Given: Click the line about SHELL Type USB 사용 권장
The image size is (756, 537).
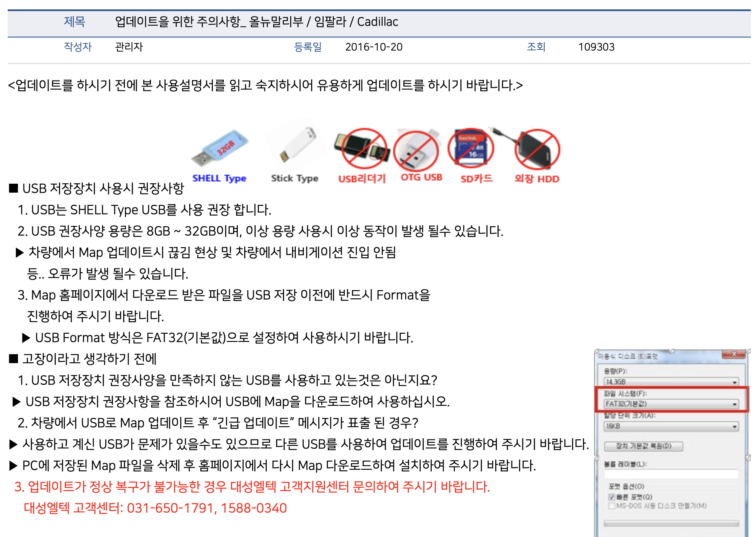Looking at the screenshot, I should [144, 210].
